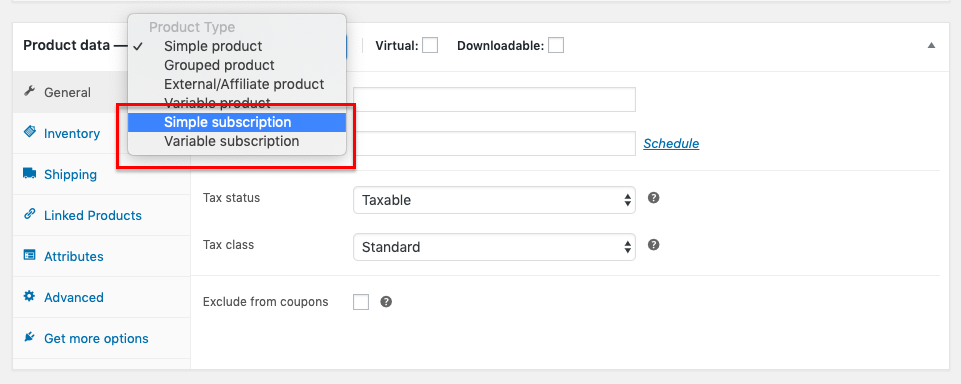Collapse the Product data panel arrow
961x384 pixels.
coord(931,45)
